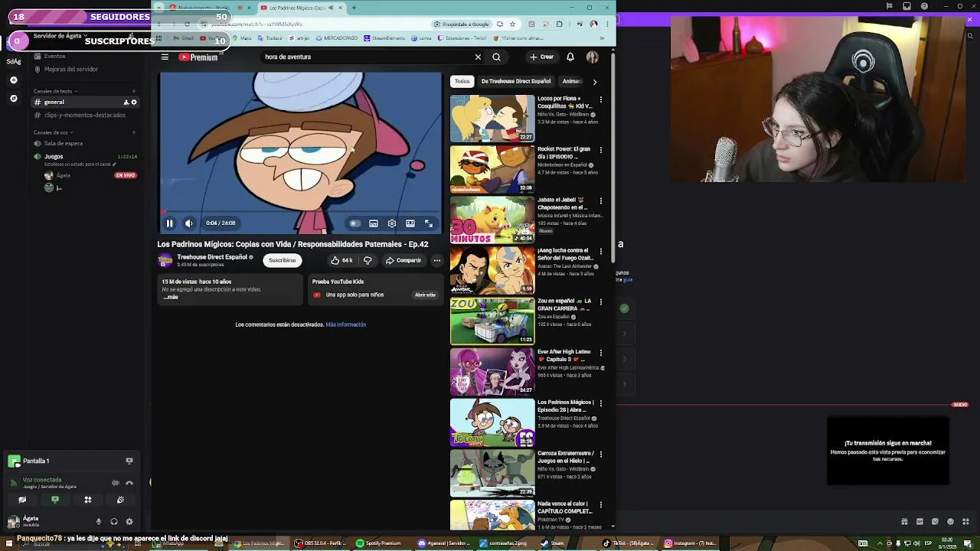Mute the YouTube video volume
Image resolution: width=980 pixels, height=551 pixels.
tap(189, 223)
